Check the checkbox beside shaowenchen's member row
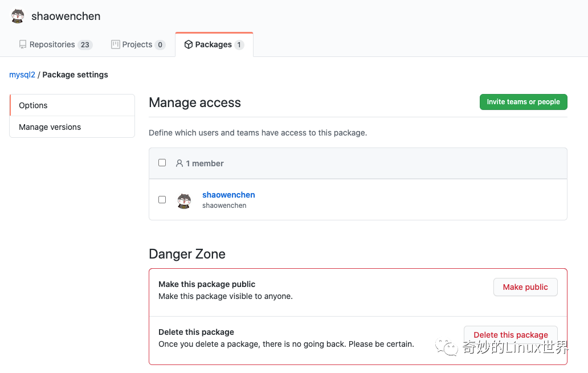 click(162, 199)
